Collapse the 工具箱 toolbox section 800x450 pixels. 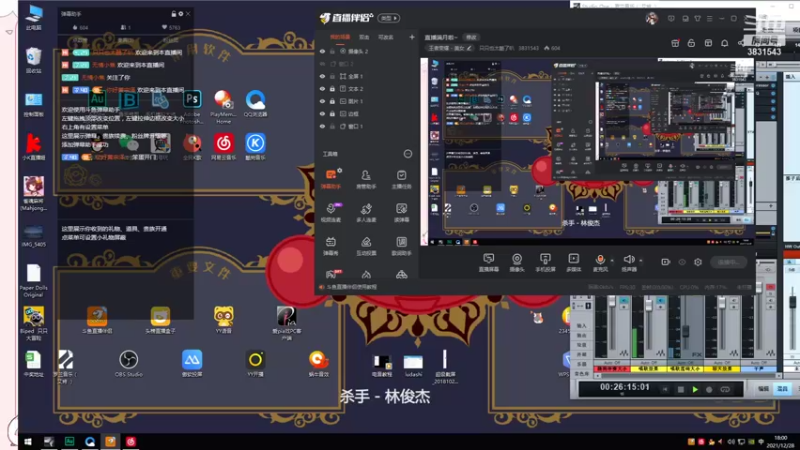[x=408, y=154]
